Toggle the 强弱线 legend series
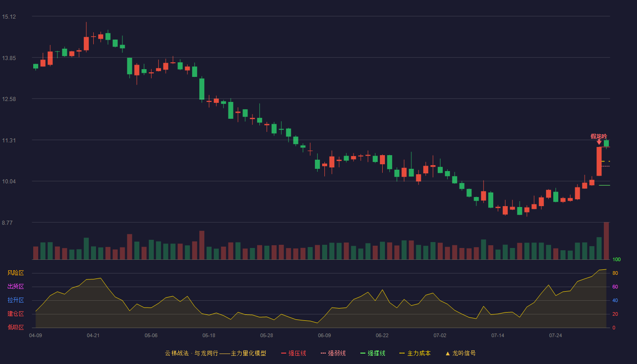The image size is (637, 364). [333, 353]
